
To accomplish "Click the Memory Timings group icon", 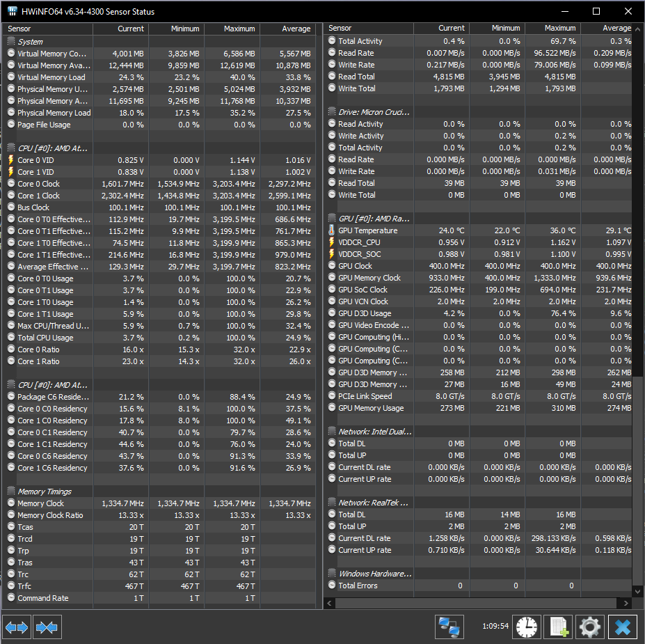I will coord(11,491).
